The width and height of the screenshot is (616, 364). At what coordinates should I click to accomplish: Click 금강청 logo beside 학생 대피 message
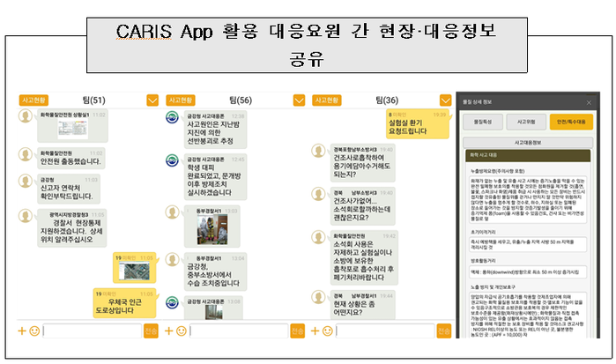[x=172, y=160]
